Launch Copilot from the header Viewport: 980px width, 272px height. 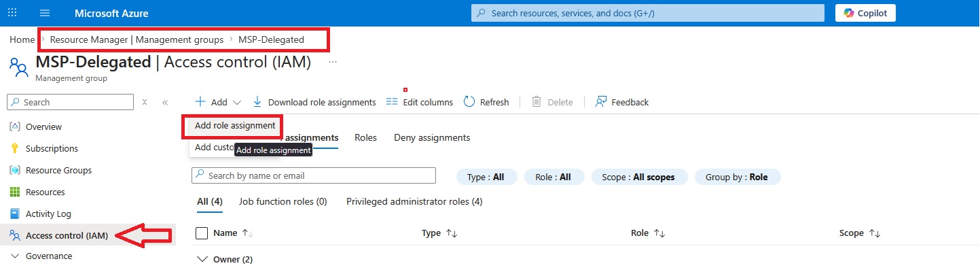[865, 13]
